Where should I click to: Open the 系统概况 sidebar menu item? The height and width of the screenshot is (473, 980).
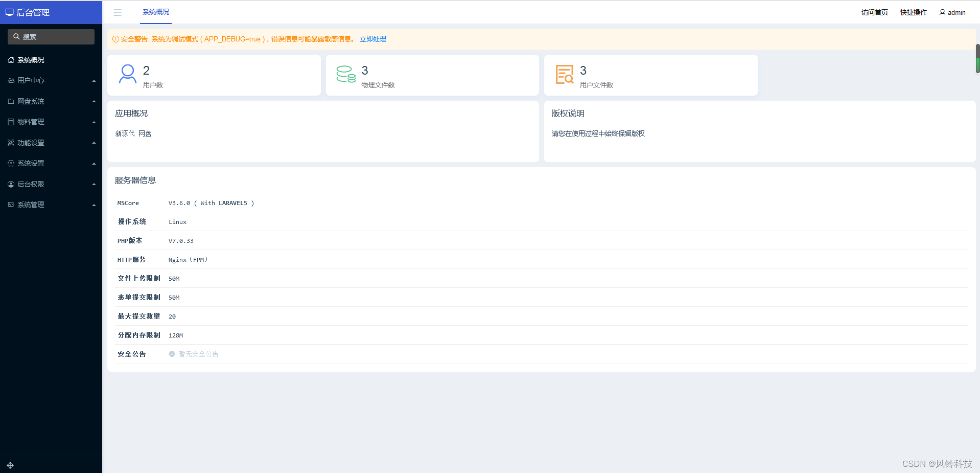(51, 60)
